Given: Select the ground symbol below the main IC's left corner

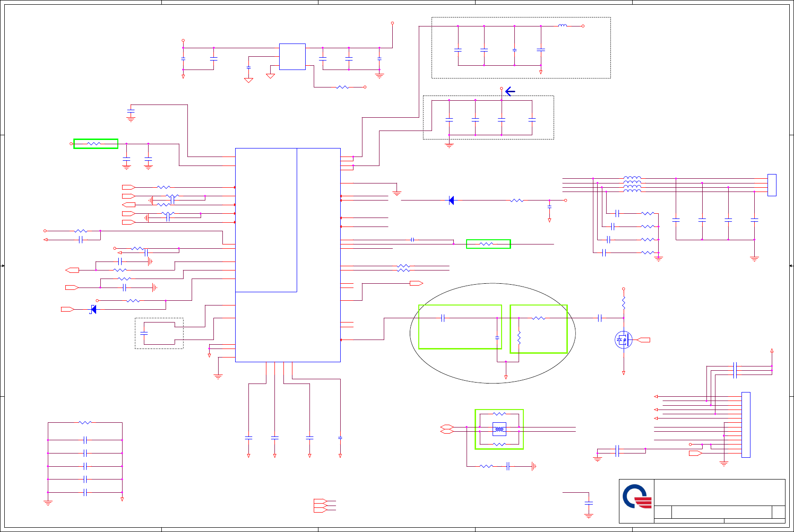Looking at the screenshot, I should (218, 376).
